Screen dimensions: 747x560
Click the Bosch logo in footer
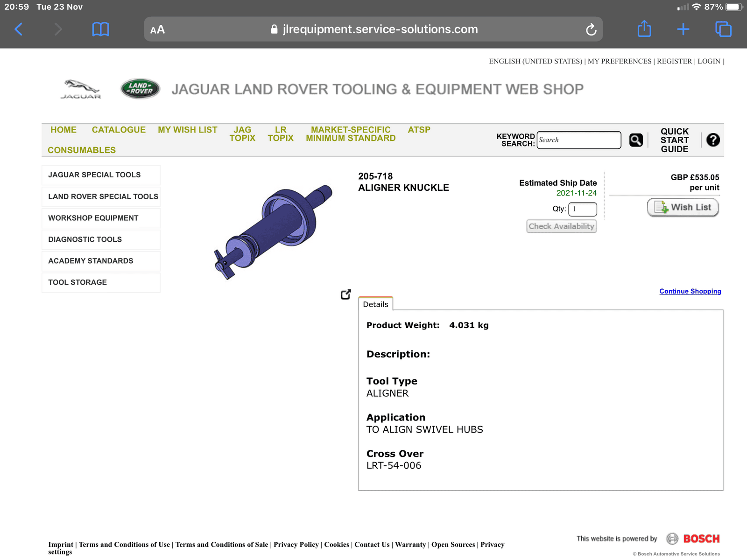693,539
